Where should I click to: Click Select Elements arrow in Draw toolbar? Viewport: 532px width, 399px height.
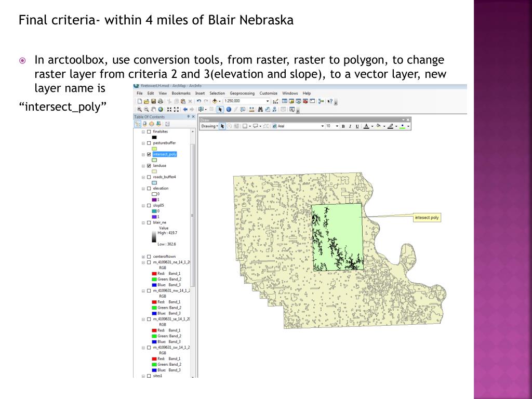222,126
